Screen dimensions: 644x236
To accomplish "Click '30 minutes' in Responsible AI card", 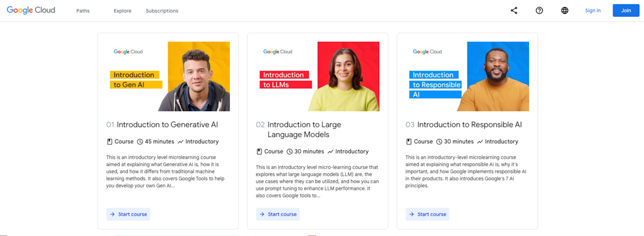I will click(x=459, y=142).
